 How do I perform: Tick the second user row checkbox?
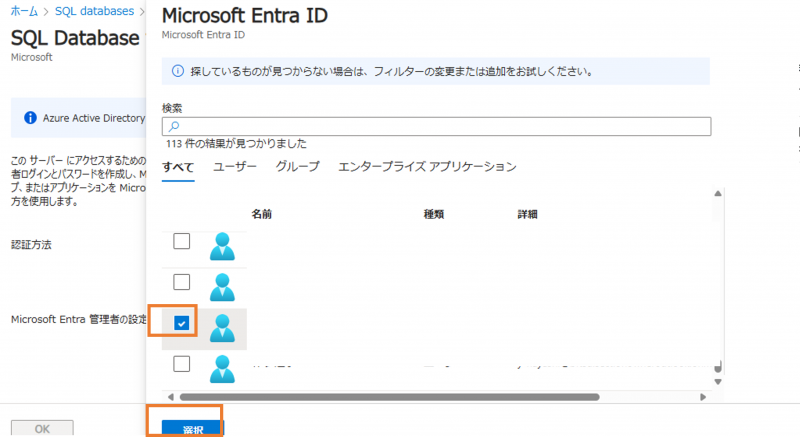[182, 282]
